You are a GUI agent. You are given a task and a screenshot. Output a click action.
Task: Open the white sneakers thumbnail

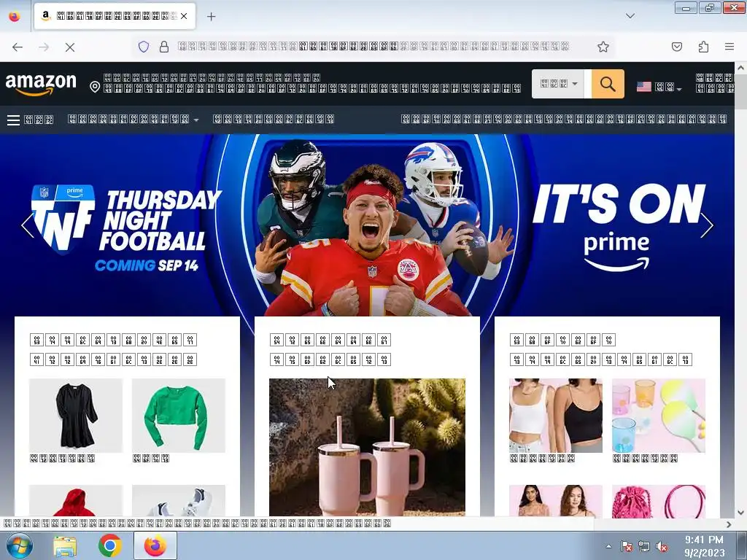coord(179,500)
